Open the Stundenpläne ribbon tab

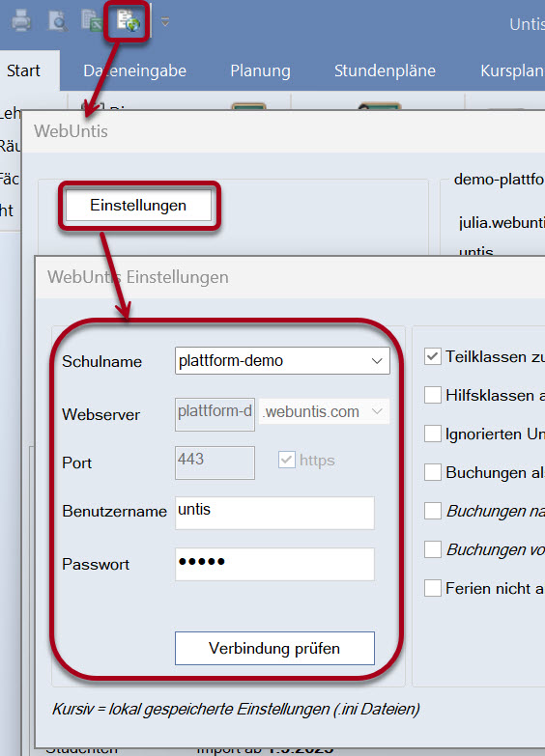(385, 70)
